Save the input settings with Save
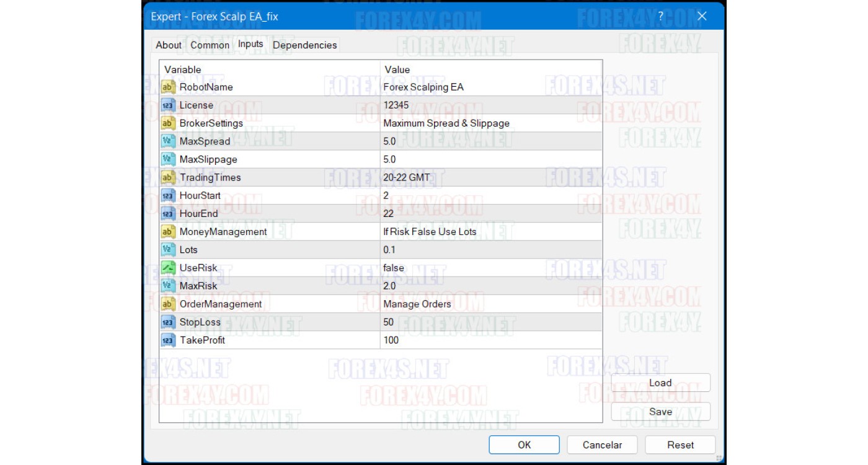Viewport: 868px width, 465px height. 660,412
